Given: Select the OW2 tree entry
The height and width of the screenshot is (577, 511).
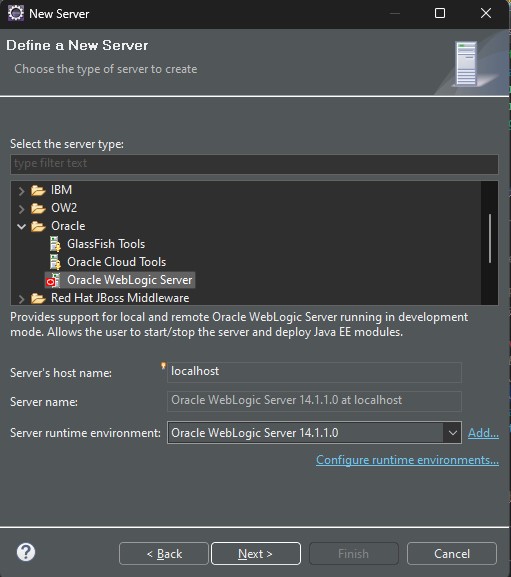Looking at the screenshot, I should [64, 208].
